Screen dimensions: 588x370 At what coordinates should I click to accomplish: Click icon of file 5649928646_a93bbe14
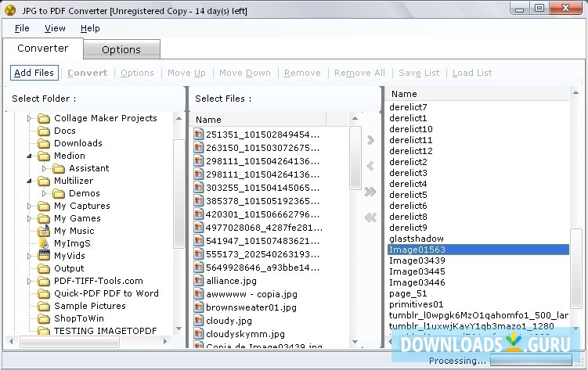tap(198, 268)
